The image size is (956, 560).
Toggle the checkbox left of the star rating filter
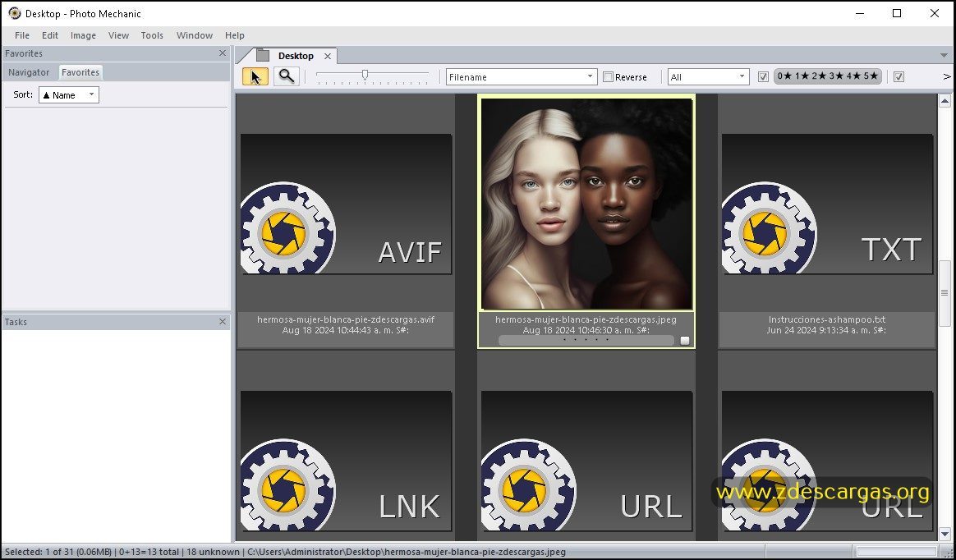[x=763, y=77]
